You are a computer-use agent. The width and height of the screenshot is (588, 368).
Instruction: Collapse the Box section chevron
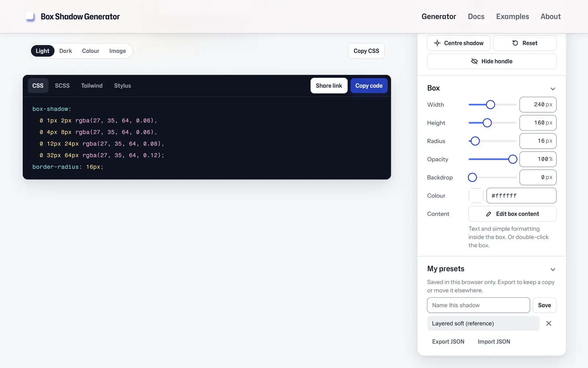click(x=553, y=89)
